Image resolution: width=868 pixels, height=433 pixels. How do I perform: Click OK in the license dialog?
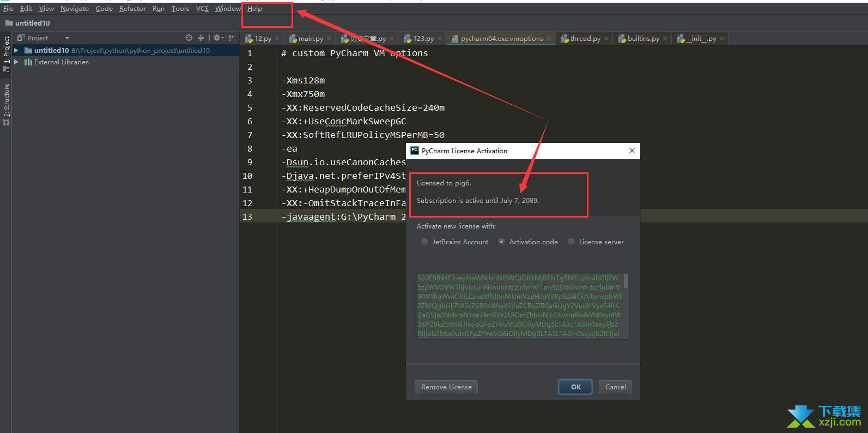click(x=576, y=387)
